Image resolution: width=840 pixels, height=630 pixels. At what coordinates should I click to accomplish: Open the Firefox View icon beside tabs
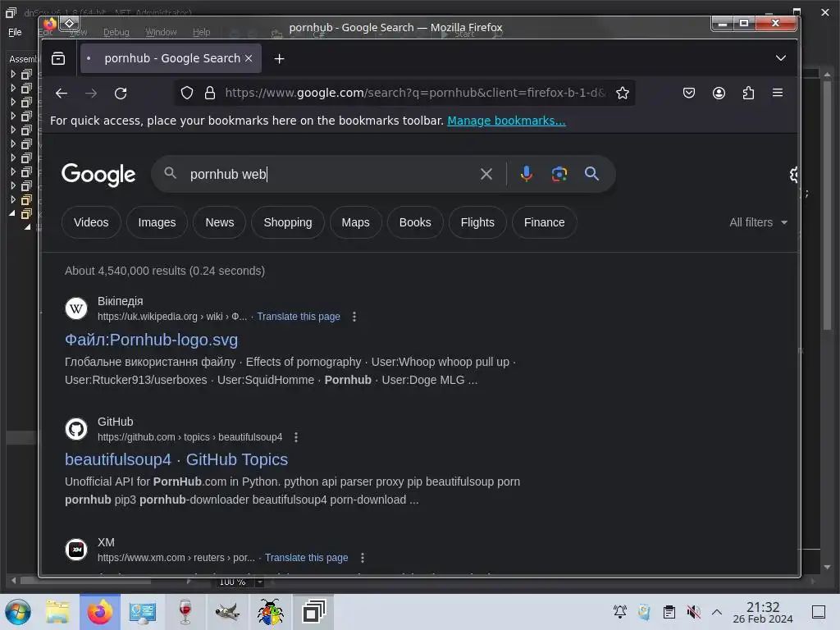pos(58,58)
